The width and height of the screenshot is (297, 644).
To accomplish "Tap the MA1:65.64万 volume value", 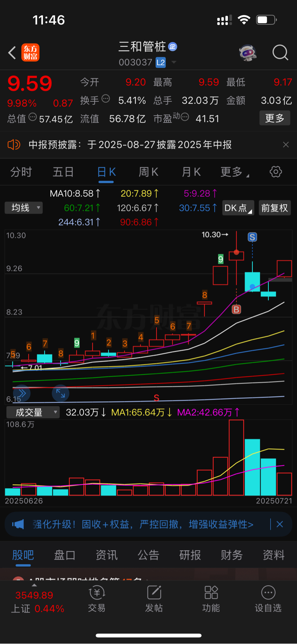I will [x=142, y=412].
